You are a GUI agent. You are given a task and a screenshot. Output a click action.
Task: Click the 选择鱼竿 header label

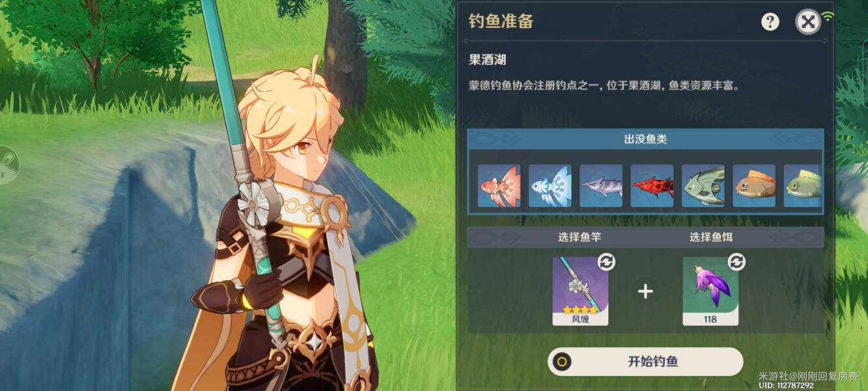(x=579, y=237)
